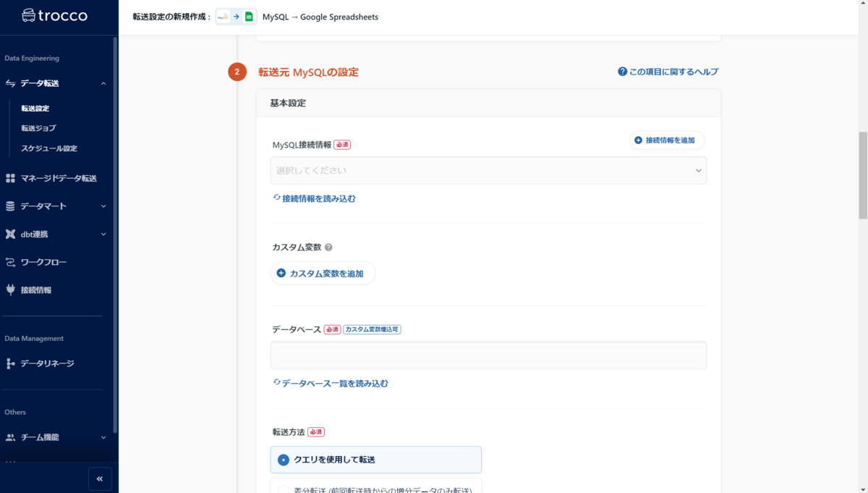Collapse the sidebar with double-chevron button

100,479
